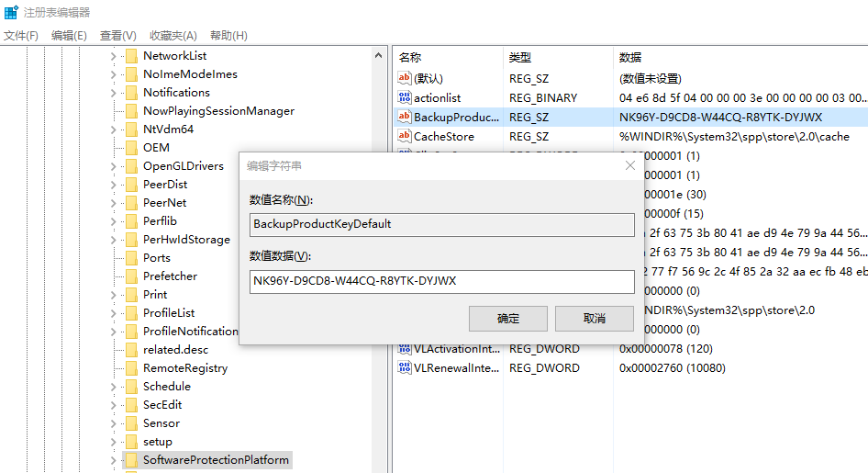Viewport: 868px width, 473px height.
Task: Expand the Perflib tree node
Action: click(x=113, y=221)
